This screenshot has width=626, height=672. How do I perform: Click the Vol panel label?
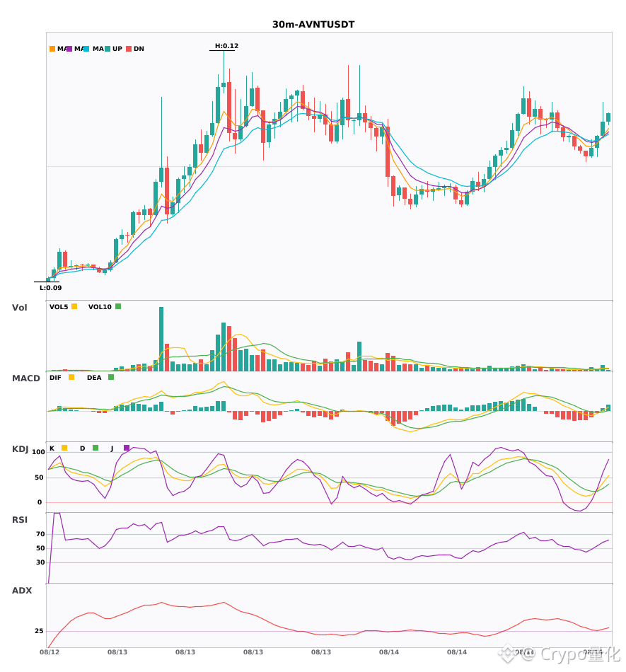click(x=19, y=307)
